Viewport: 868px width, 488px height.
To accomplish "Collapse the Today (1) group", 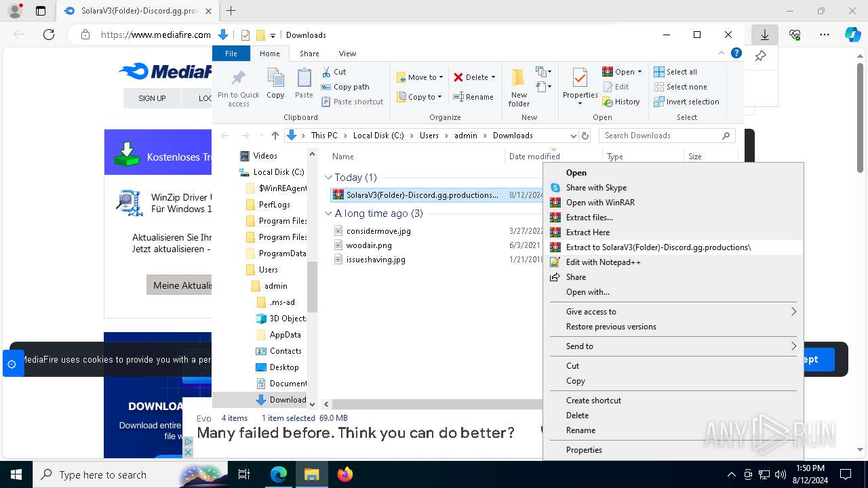I will tap(329, 178).
